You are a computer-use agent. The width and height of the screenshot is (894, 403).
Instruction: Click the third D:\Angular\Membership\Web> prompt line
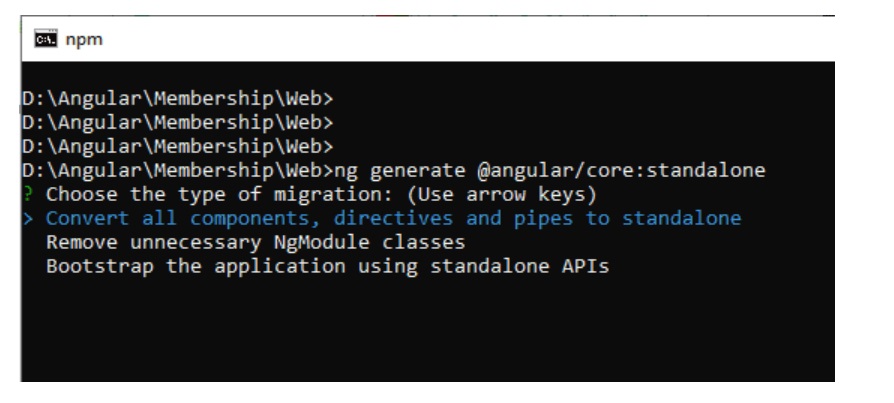[x=176, y=146]
